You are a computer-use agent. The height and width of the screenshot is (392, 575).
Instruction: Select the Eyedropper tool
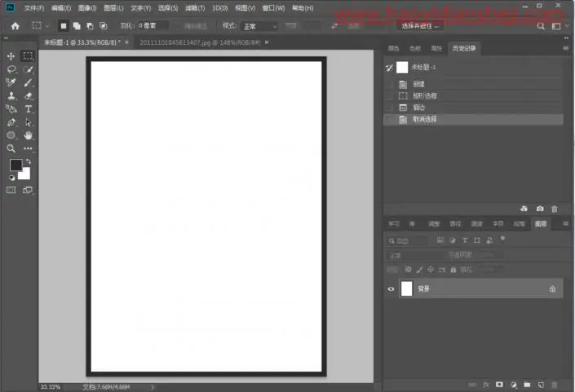[x=11, y=82]
